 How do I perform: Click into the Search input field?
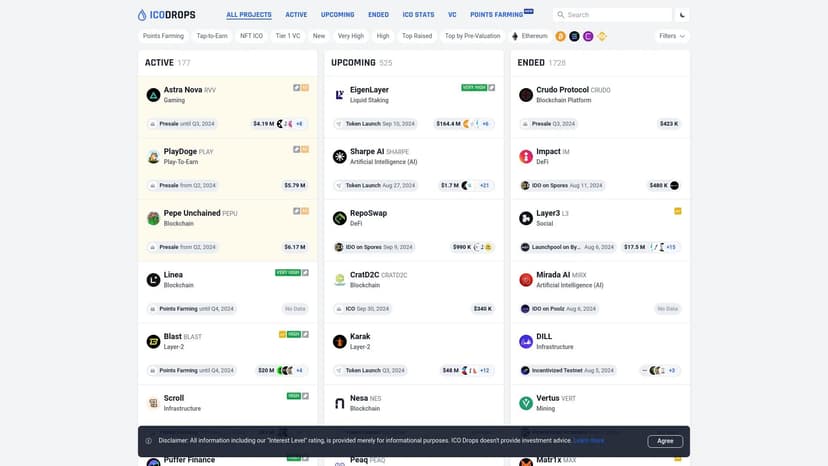point(617,15)
